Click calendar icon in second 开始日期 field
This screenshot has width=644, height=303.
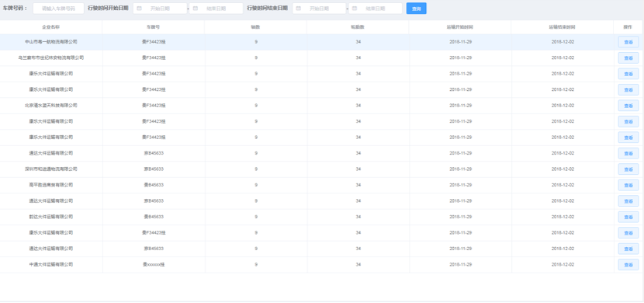pyautogui.click(x=299, y=9)
